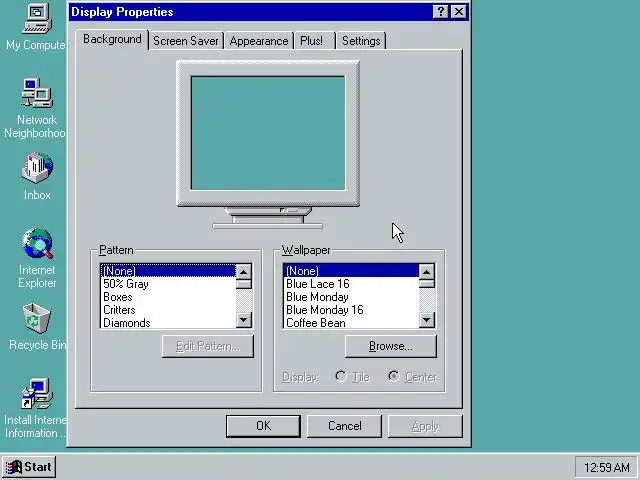Open the Appearance tab

(x=259, y=41)
